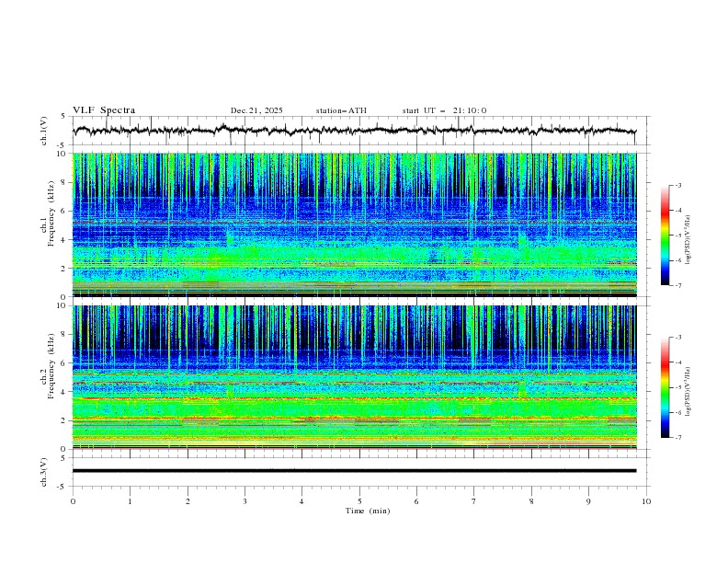Select the date "Dec. 21, 2025"
Image resolution: width=728 pixels, height=563 pixels.
(256, 110)
